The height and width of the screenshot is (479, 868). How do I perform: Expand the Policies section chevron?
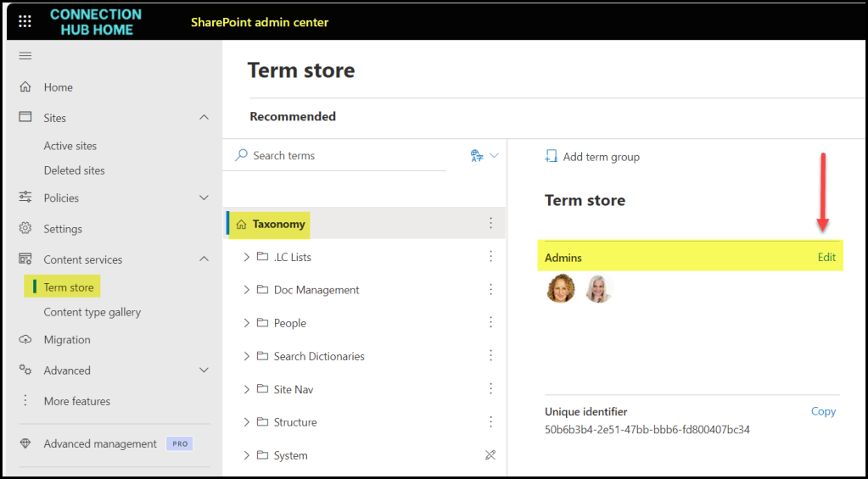[204, 198]
